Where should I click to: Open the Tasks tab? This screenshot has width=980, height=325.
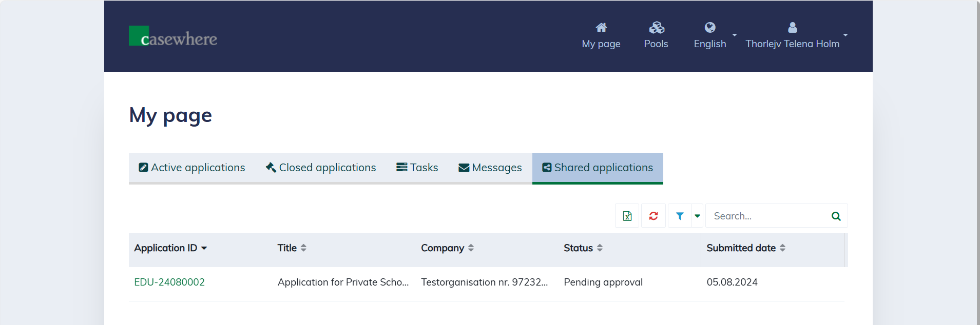pos(417,168)
